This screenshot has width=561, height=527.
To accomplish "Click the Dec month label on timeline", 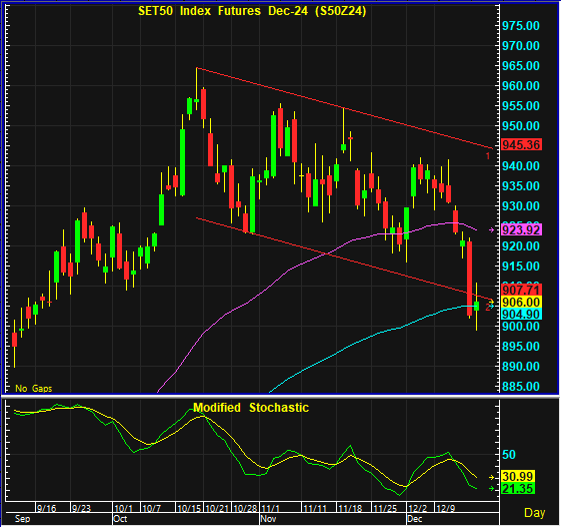I will pos(415,519).
